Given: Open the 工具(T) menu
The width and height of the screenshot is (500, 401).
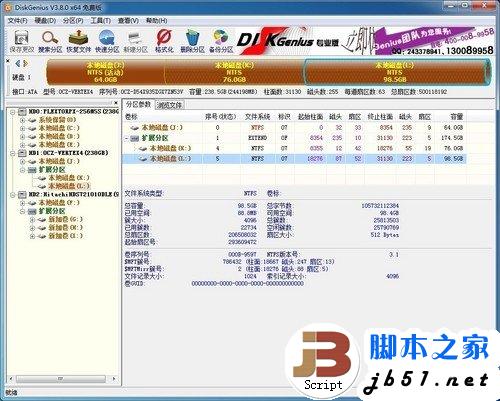Looking at the screenshot, I should pyautogui.click(x=101, y=21).
